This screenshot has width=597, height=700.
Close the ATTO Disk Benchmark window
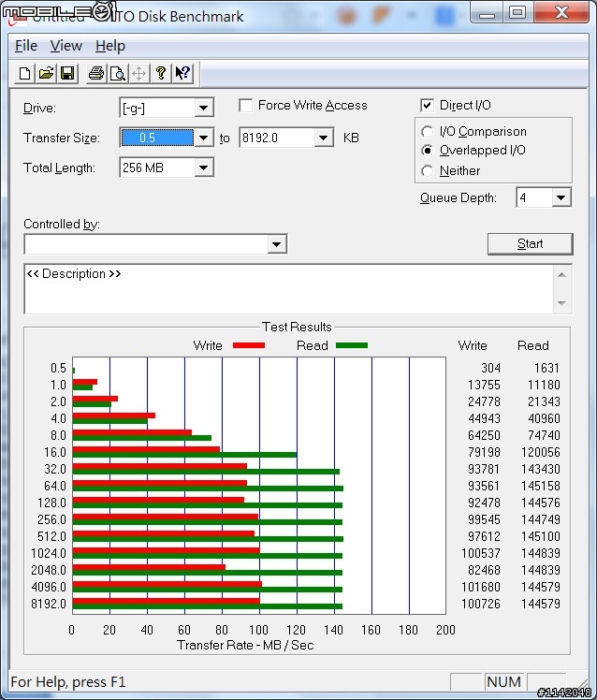pyautogui.click(x=561, y=12)
